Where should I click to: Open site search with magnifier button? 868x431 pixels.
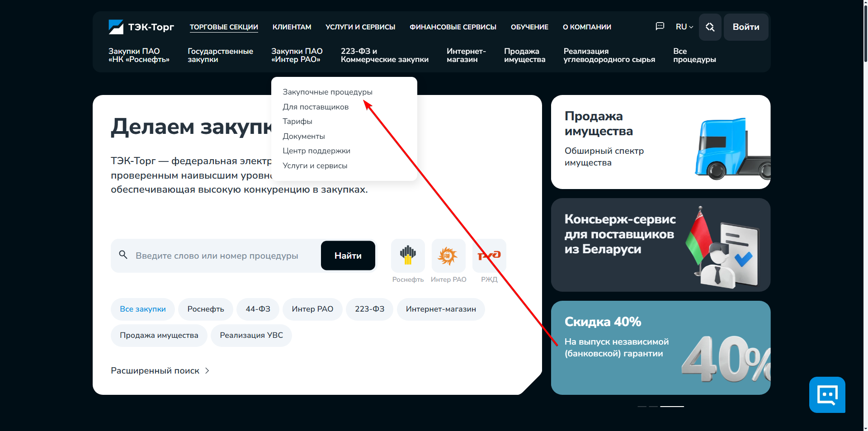[x=710, y=27]
